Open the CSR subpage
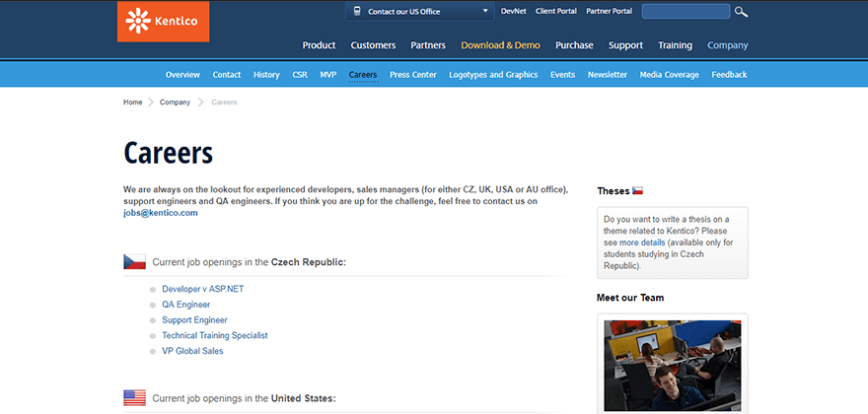 (300, 75)
